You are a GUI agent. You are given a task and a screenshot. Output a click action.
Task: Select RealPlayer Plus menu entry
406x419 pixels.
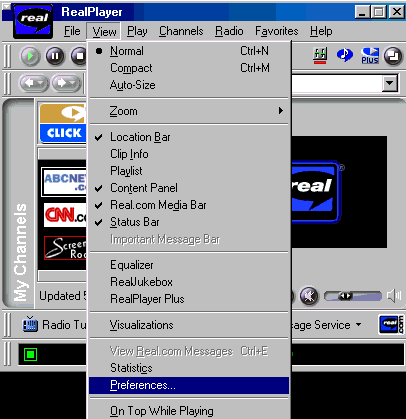click(189, 299)
